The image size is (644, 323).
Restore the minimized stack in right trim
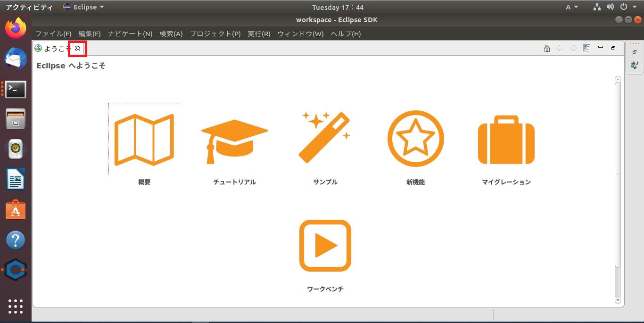click(x=634, y=52)
